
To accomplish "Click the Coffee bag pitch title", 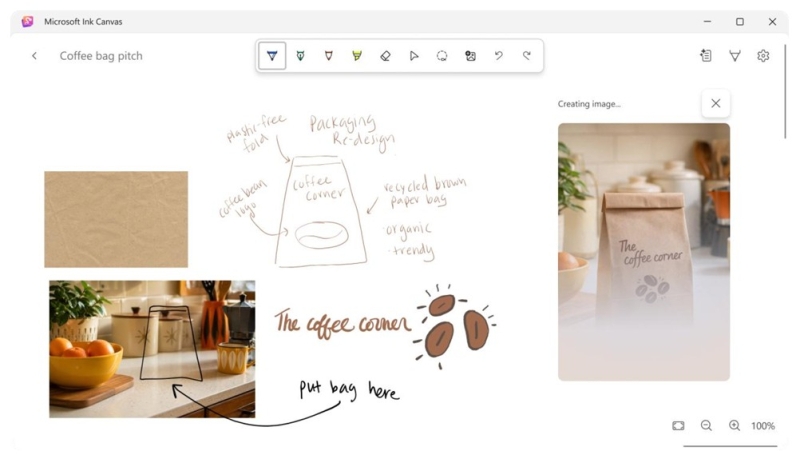I will (101, 56).
